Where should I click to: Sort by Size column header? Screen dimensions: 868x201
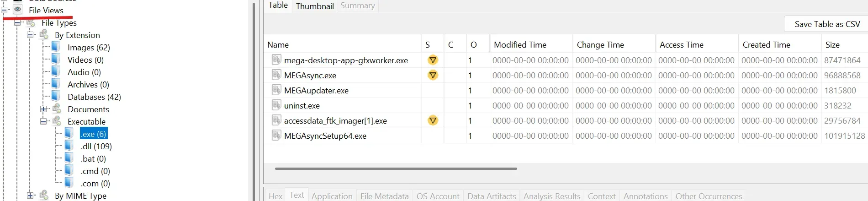[845, 44]
